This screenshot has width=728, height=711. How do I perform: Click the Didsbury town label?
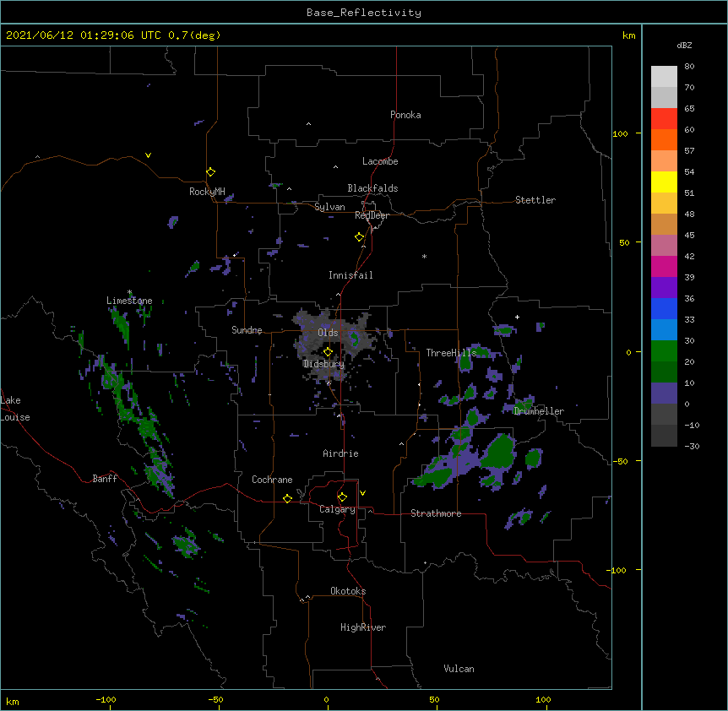(323, 364)
